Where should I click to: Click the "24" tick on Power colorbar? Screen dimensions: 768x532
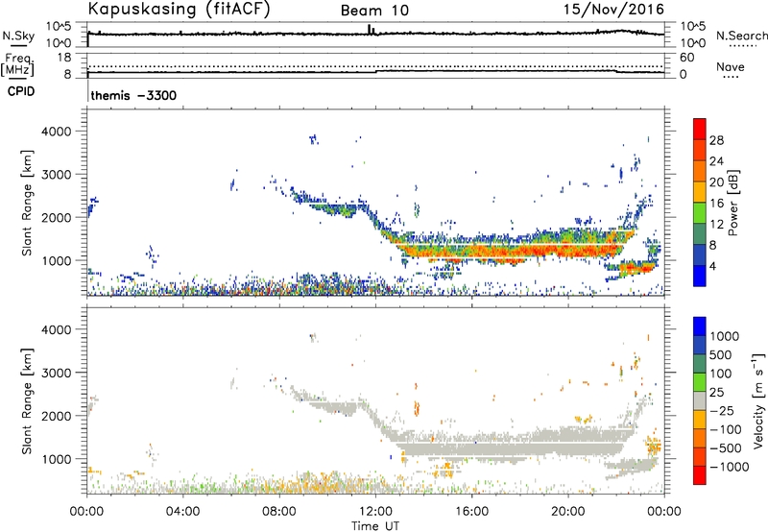tap(716, 161)
